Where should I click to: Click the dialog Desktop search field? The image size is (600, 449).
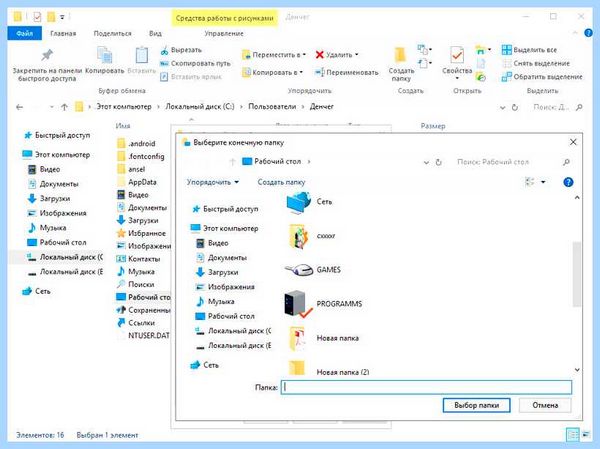(513, 162)
